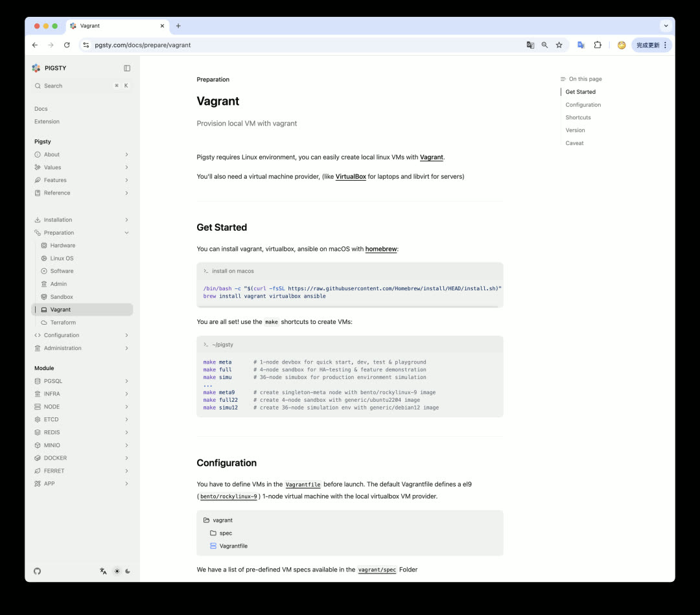Screen dimensions: 700x615
Task: Expand the PGSQL module section
Action: [126, 381]
